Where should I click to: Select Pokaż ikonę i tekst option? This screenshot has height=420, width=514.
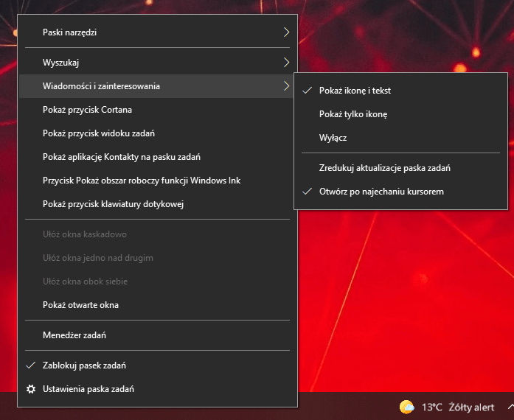(400, 91)
